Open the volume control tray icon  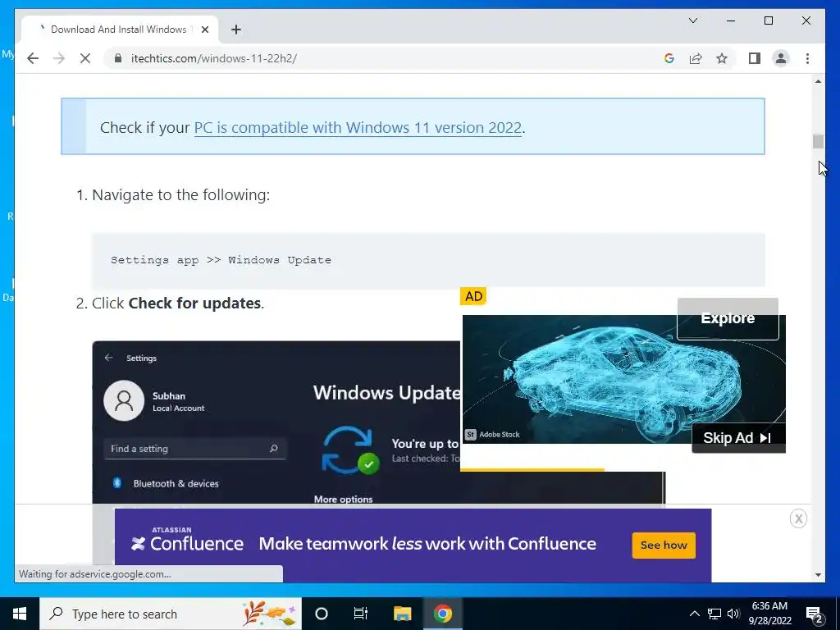tap(733, 614)
